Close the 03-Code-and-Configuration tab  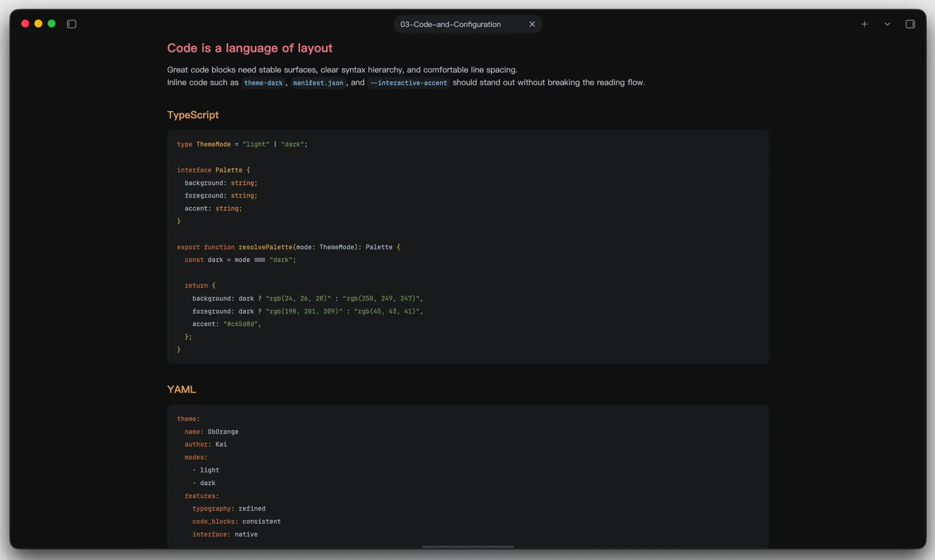pos(532,24)
